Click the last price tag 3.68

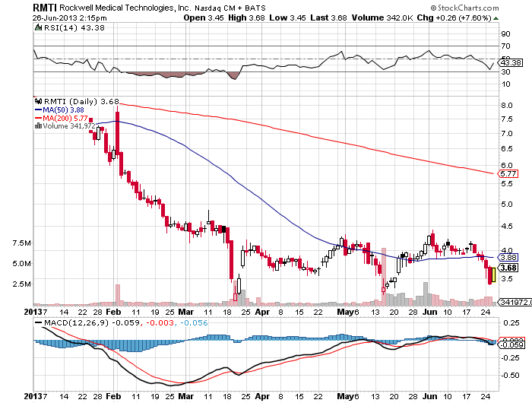[508, 268]
